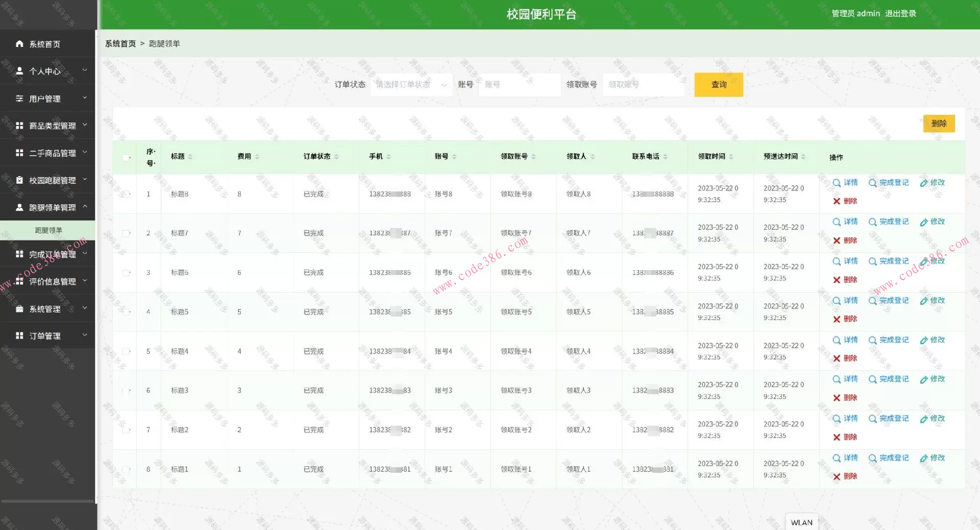The width and height of the screenshot is (980, 530).
Task: Check the checkbox for row 标题8
Action: click(x=126, y=194)
